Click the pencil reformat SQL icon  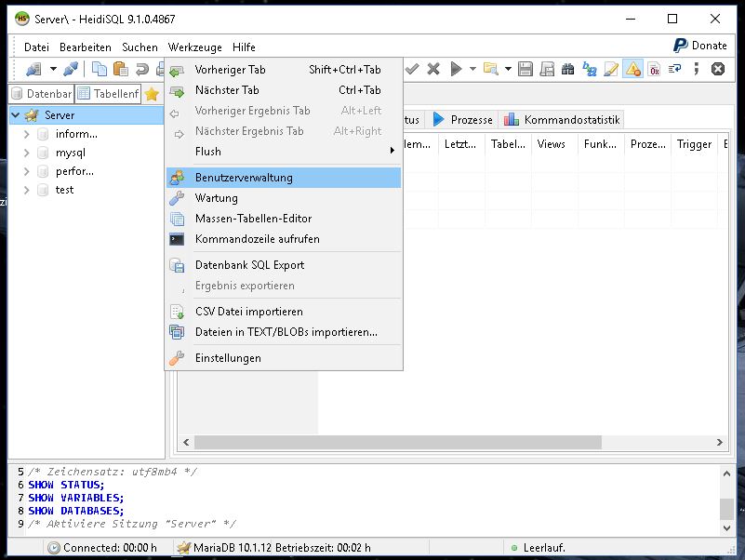[x=610, y=70]
